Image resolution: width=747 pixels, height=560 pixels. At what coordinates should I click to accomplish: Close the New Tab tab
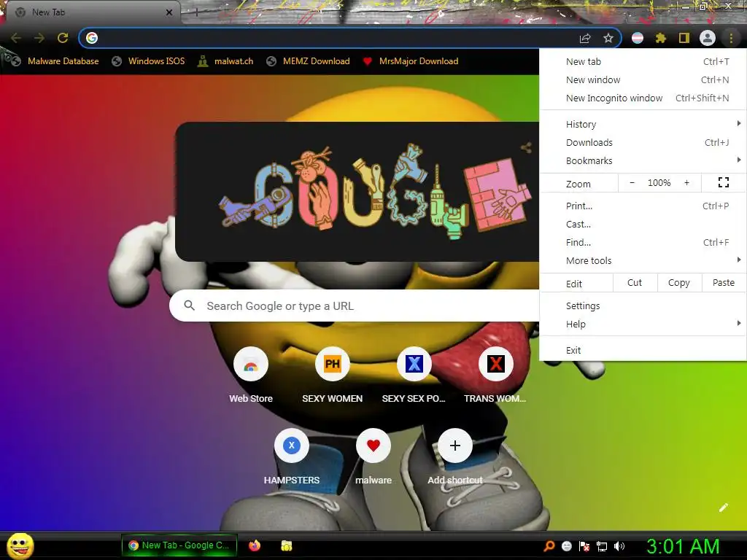coord(169,12)
